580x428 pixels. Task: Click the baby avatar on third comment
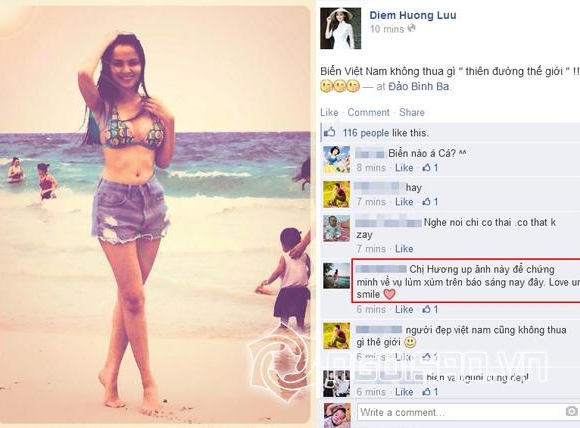337,229
